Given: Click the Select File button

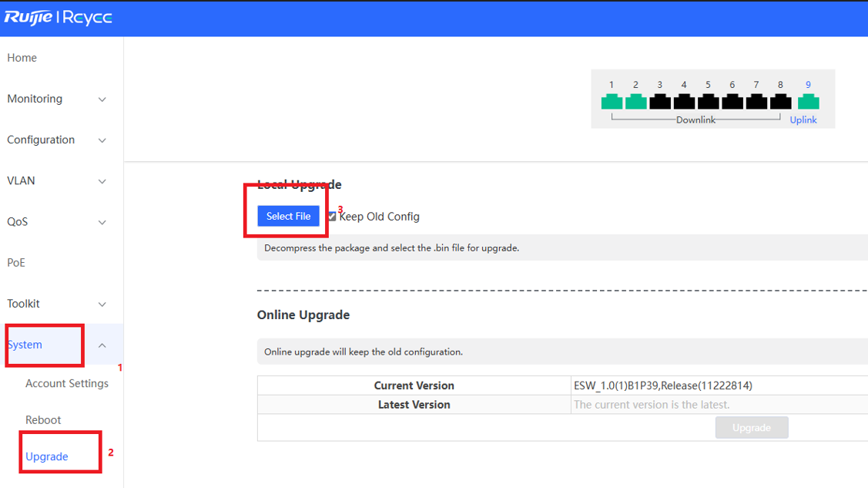Looking at the screenshot, I should tap(288, 216).
